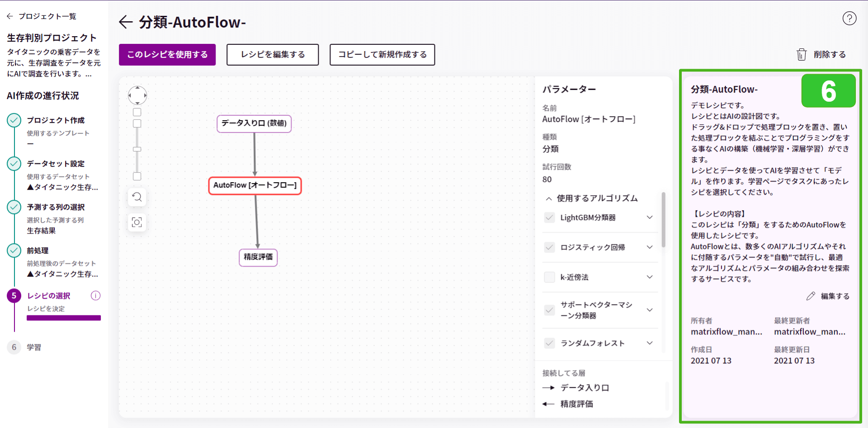Image resolution: width=868 pixels, height=428 pixels.
Task: Expand the ランダムフォレスト chevron
Action: pyautogui.click(x=650, y=343)
